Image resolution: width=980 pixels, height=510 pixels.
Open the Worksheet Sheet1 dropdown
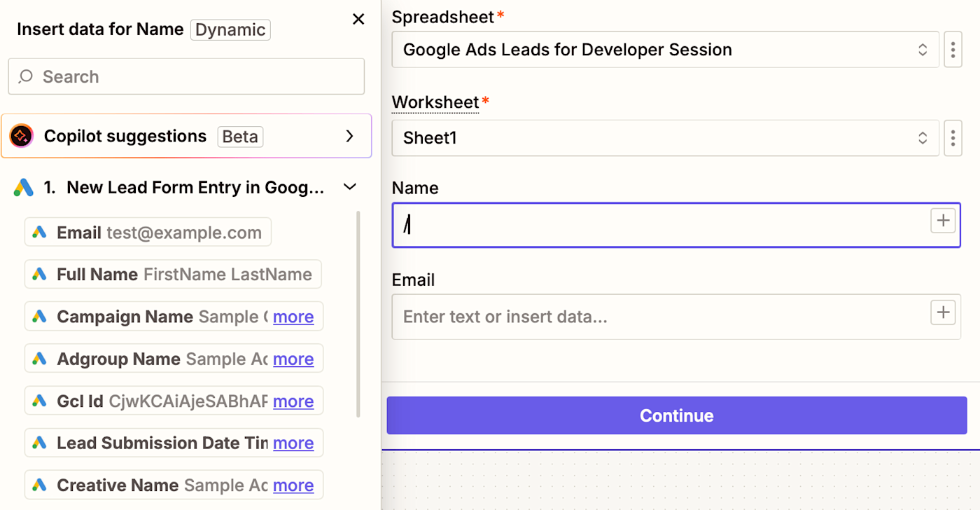(665, 138)
